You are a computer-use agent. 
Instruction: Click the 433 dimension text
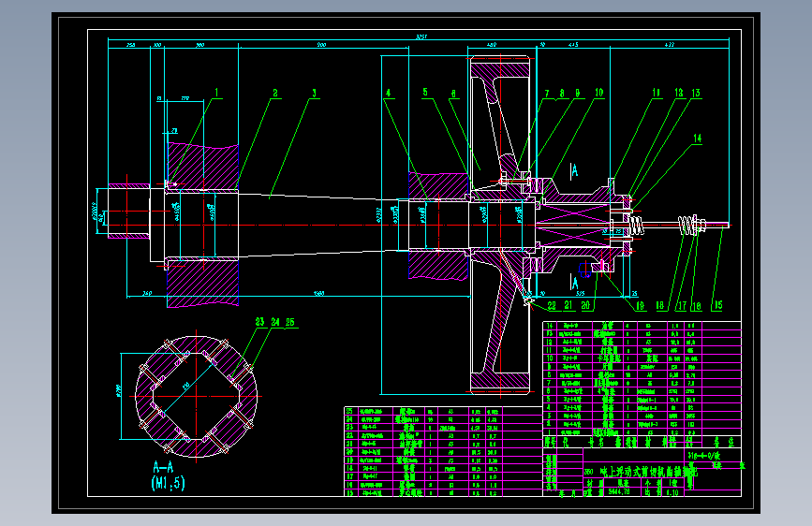(670, 45)
